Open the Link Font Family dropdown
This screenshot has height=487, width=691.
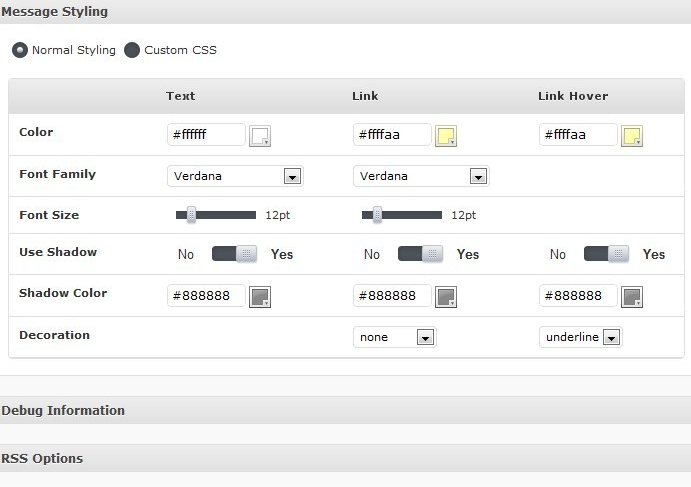click(421, 176)
